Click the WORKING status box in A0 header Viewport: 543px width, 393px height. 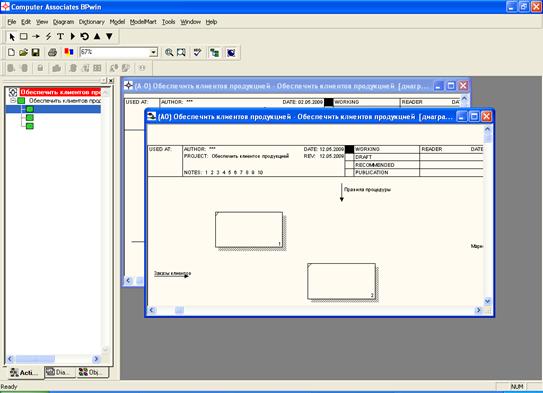tap(349, 149)
